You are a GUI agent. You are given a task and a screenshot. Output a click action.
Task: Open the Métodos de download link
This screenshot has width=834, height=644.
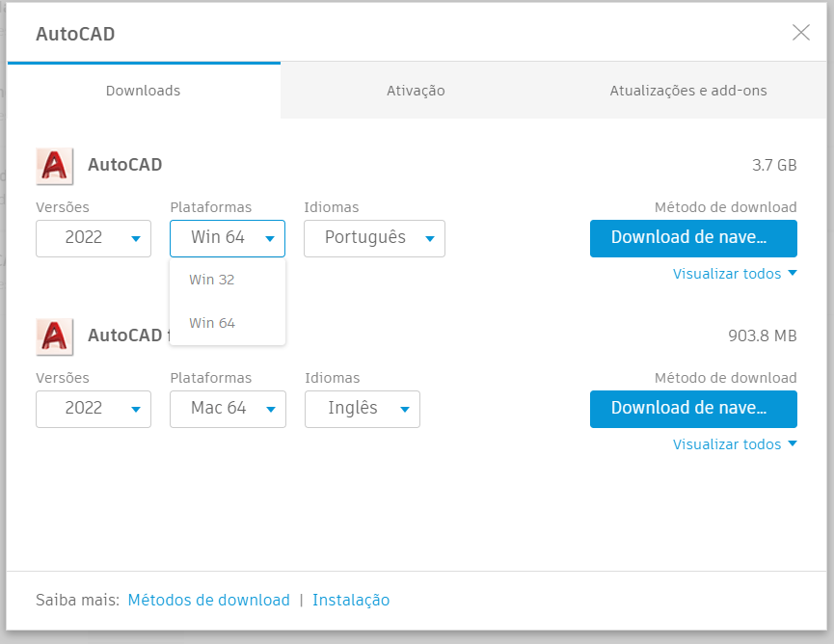click(x=208, y=600)
